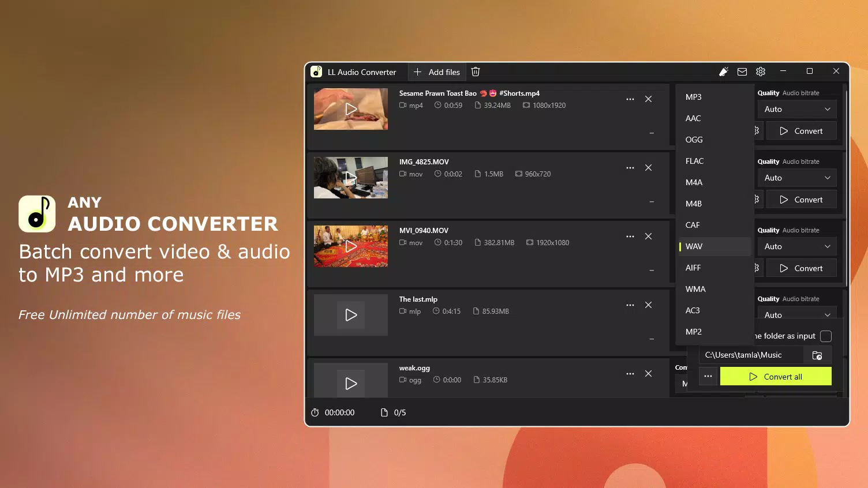Click Add files button

(437, 72)
